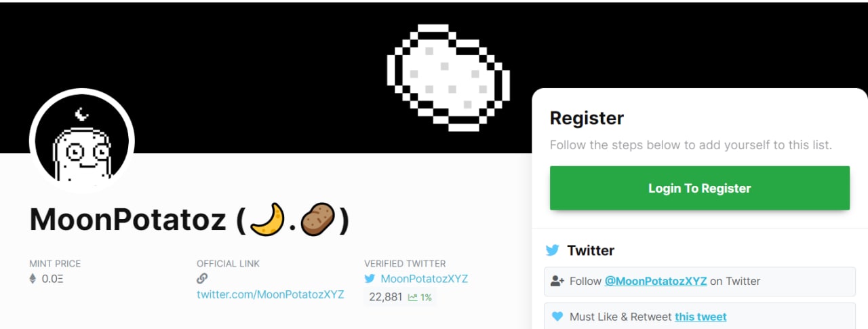Click the Login To Register button
The height and width of the screenshot is (329, 868).
700,188
